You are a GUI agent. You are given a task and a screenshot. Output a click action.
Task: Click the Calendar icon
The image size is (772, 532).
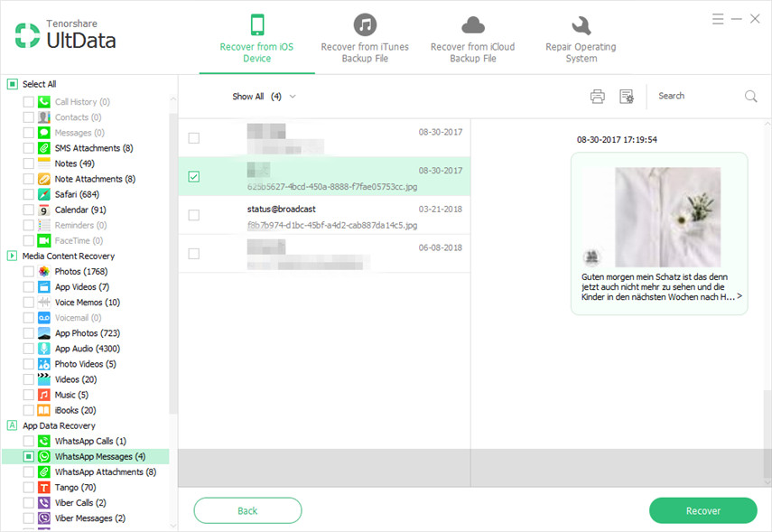pyautogui.click(x=44, y=210)
